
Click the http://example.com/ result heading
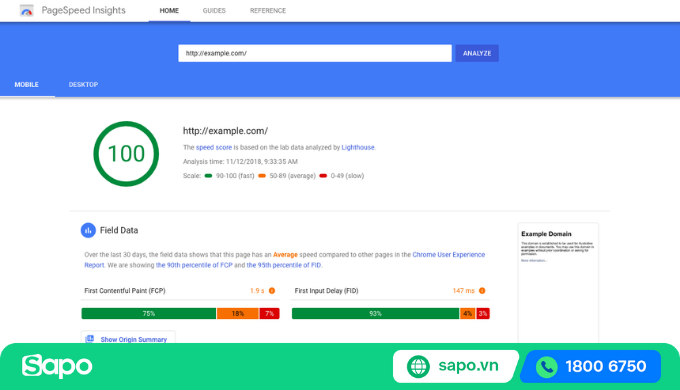tap(225, 131)
